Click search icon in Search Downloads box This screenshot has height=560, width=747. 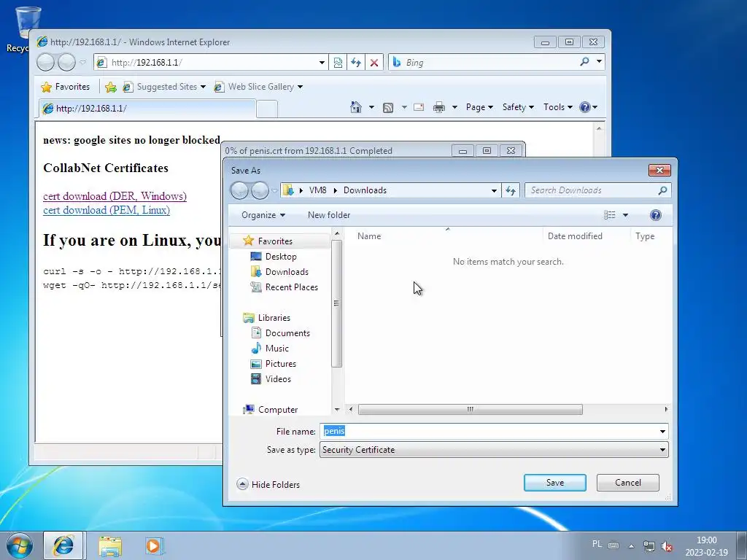pyautogui.click(x=662, y=190)
